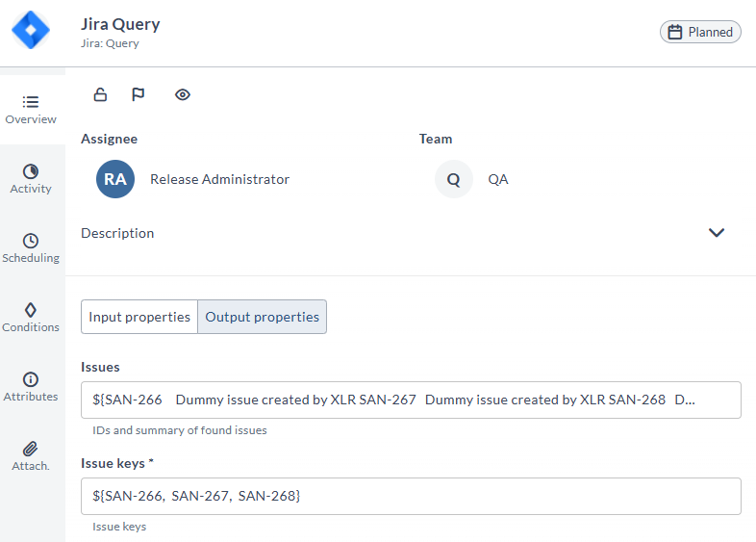Click the Assignee label
This screenshot has height=542, width=756.
pyautogui.click(x=109, y=139)
